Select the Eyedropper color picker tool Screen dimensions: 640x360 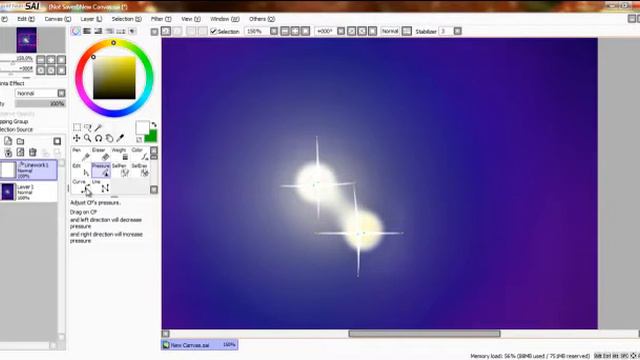pyautogui.click(x=120, y=138)
